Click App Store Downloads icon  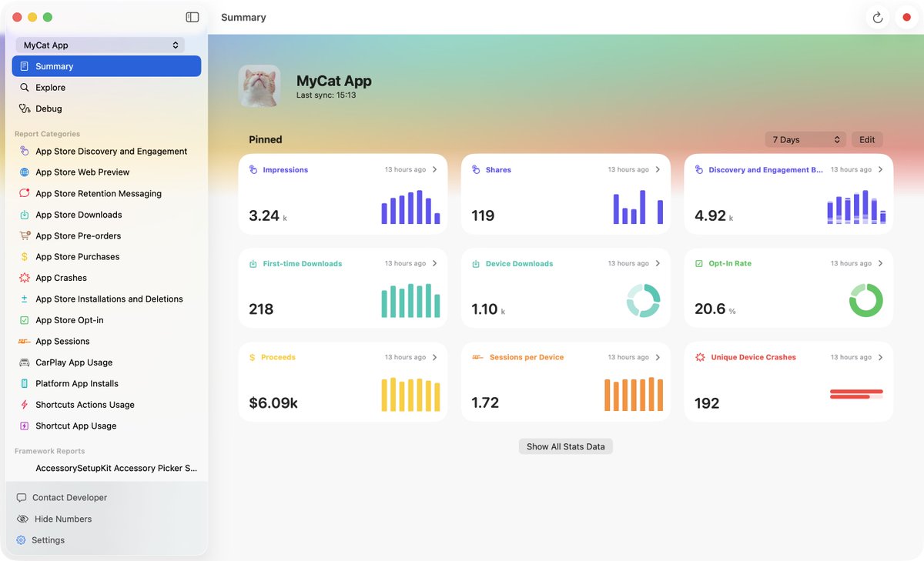[x=25, y=215]
